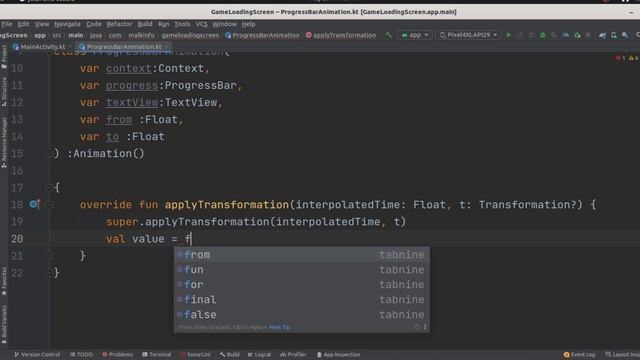
Task: Open the Resource Manager sidebar panel
Action: tap(4, 142)
